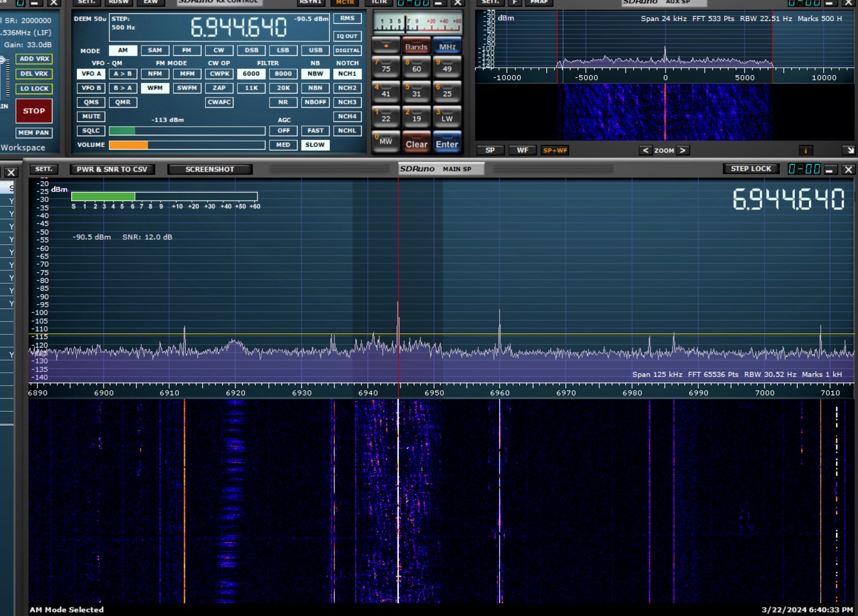Select VFO A
Viewport: 858px width, 616px height.
(x=91, y=73)
